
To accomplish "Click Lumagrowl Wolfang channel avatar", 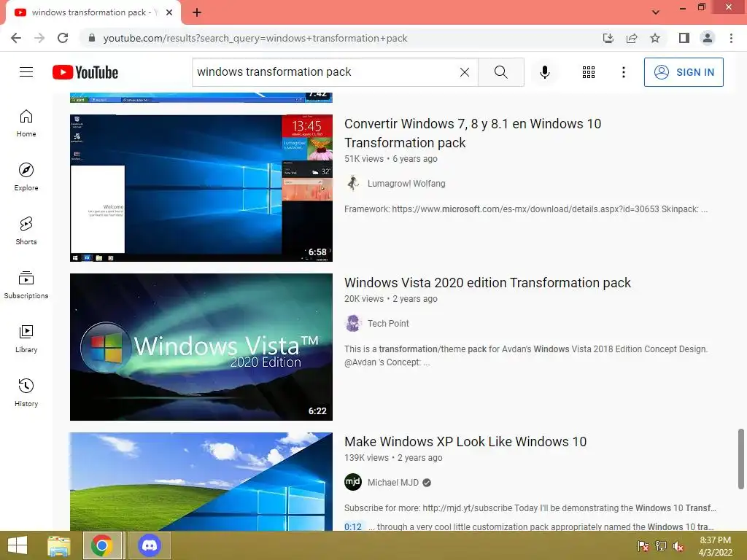I will pos(353,183).
